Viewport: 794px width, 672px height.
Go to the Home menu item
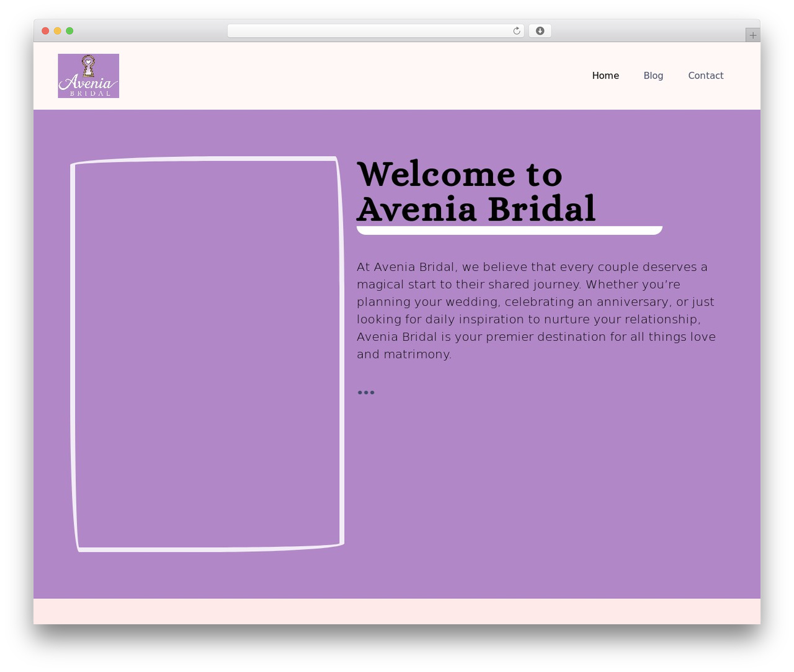605,76
